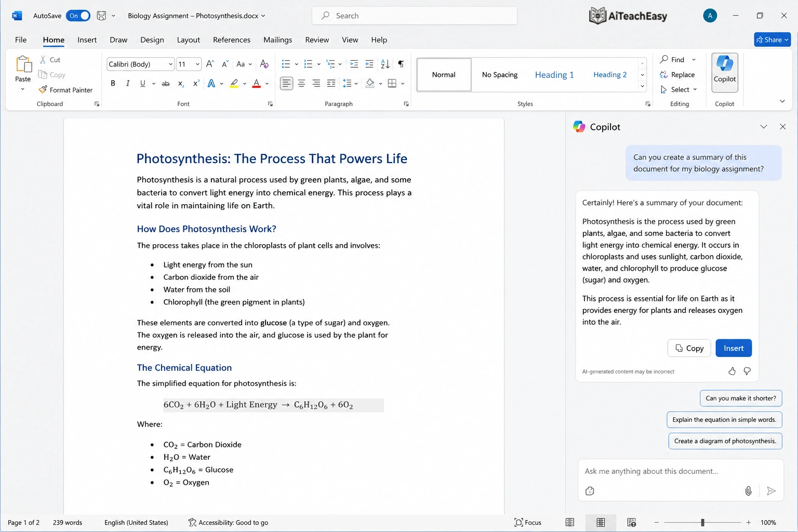
Task: Toggle Focus mode in status bar
Action: [x=528, y=523]
